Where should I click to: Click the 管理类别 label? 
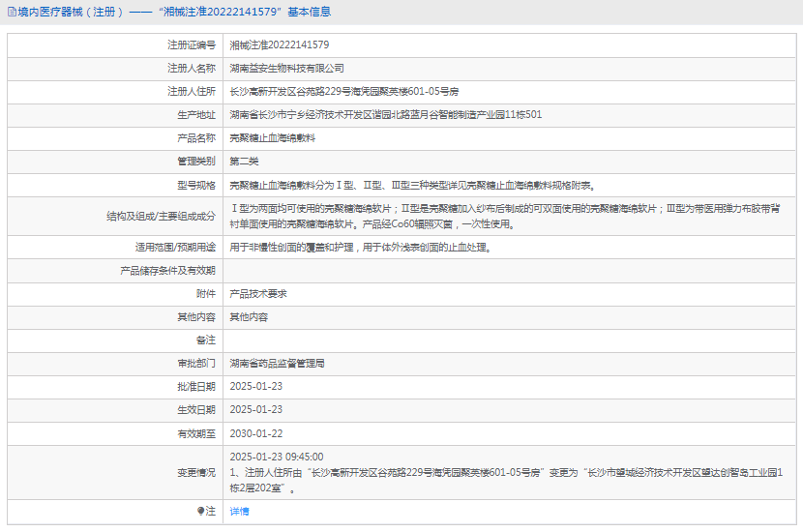point(196,162)
